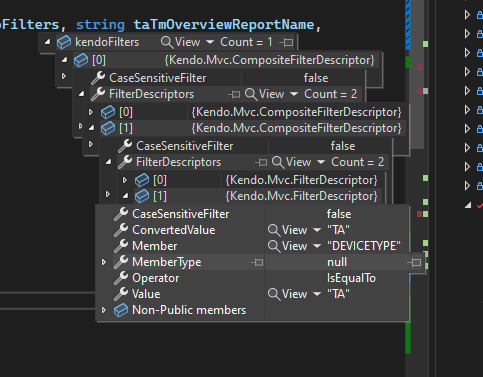
Task: Click the taTmOverviewReportName parameter in code
Action: pos(224,24)
